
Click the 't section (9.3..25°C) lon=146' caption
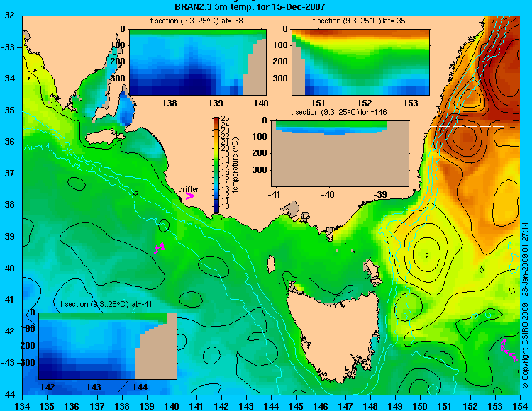point(338,112)
